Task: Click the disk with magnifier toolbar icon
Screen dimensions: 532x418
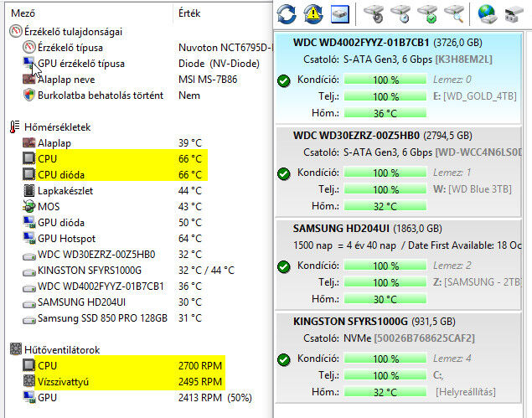Action: (454, 14)
